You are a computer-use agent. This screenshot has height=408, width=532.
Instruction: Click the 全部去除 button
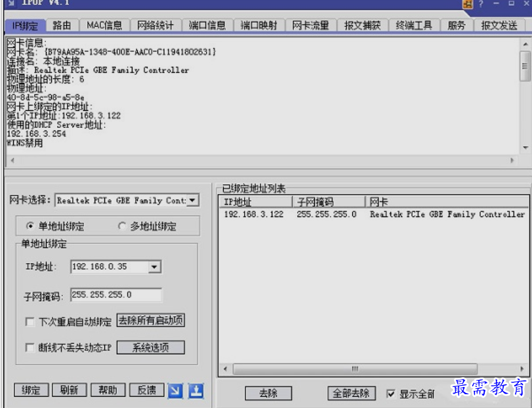click(x=352, y=394)
